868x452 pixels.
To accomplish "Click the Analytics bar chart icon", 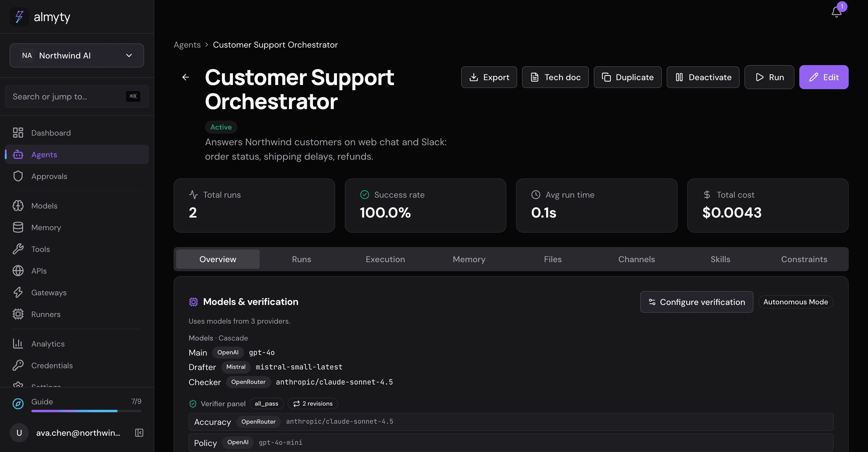I will [x=18, y=344].
